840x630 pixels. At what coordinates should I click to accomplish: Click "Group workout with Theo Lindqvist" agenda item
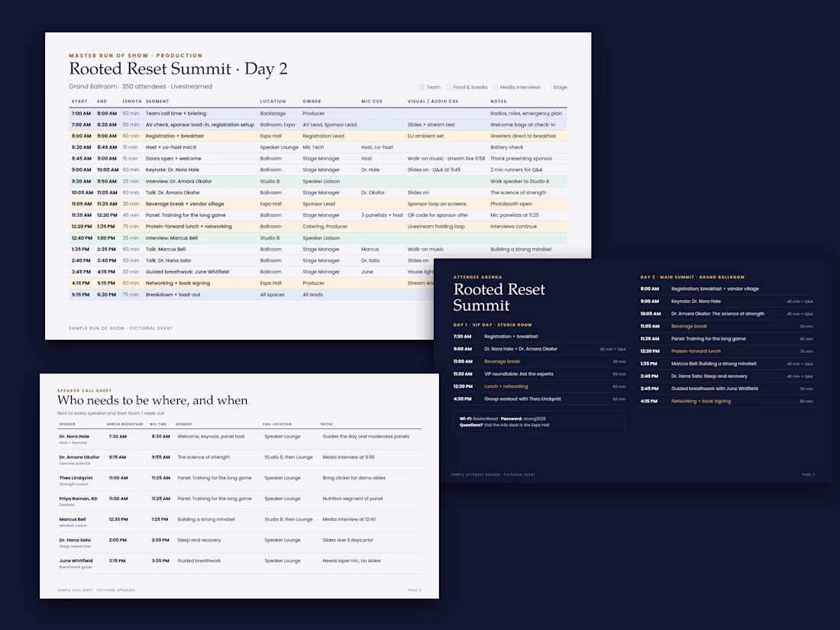click(x=523, y=399)
